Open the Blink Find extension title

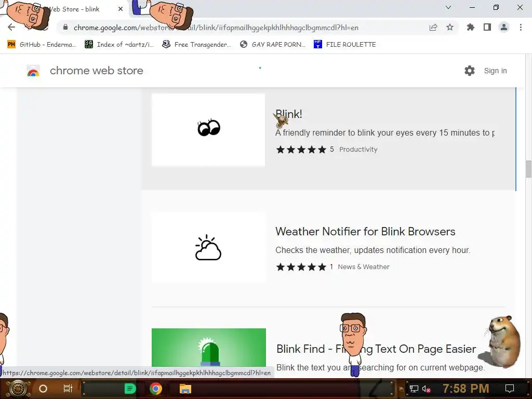point(376,349)
